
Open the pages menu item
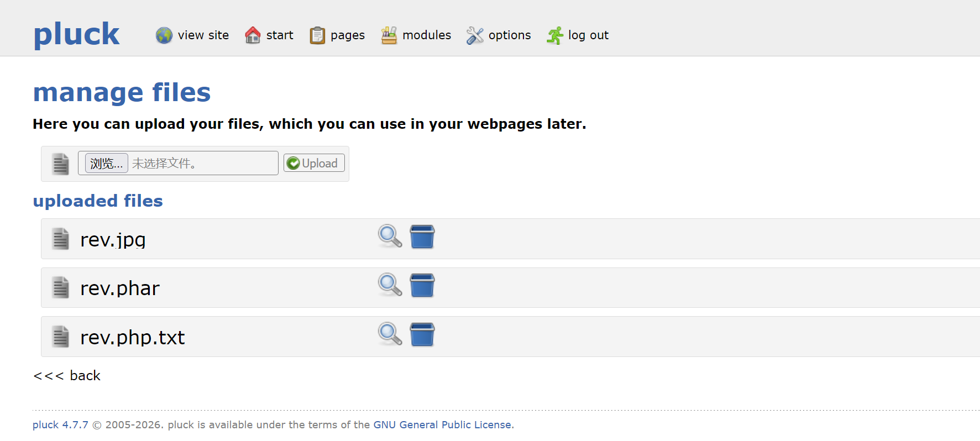348,35
